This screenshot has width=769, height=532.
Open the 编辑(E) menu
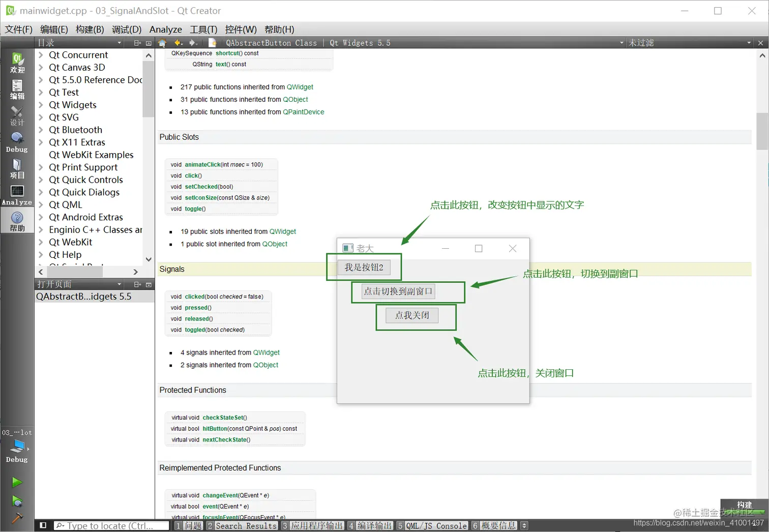point(54,29)
